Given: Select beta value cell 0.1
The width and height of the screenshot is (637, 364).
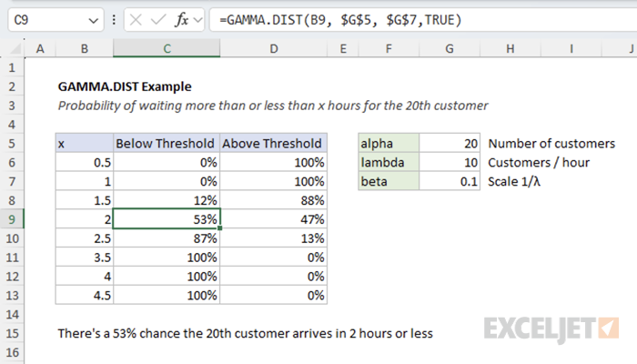Looking at the screenshot, I should 450,181.
